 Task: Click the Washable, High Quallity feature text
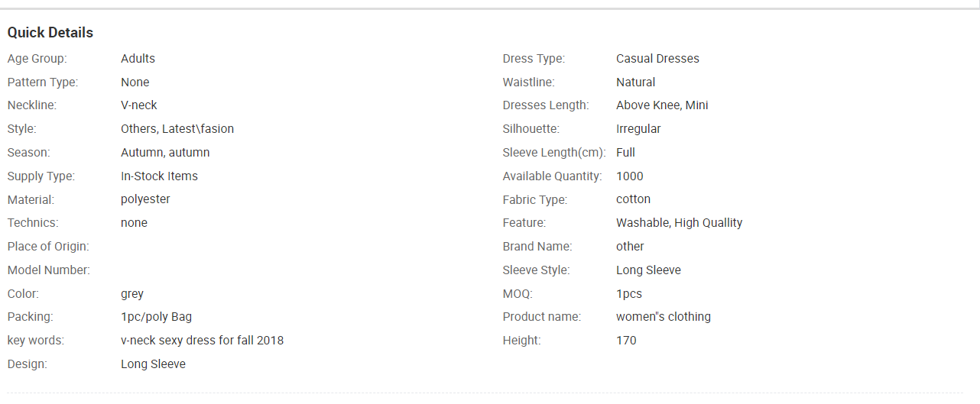point(680,223)
